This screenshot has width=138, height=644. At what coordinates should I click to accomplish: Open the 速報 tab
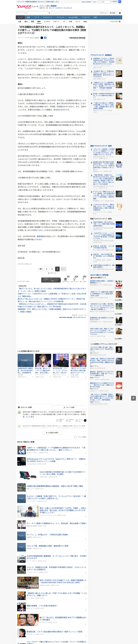click(x=28, y=17)
